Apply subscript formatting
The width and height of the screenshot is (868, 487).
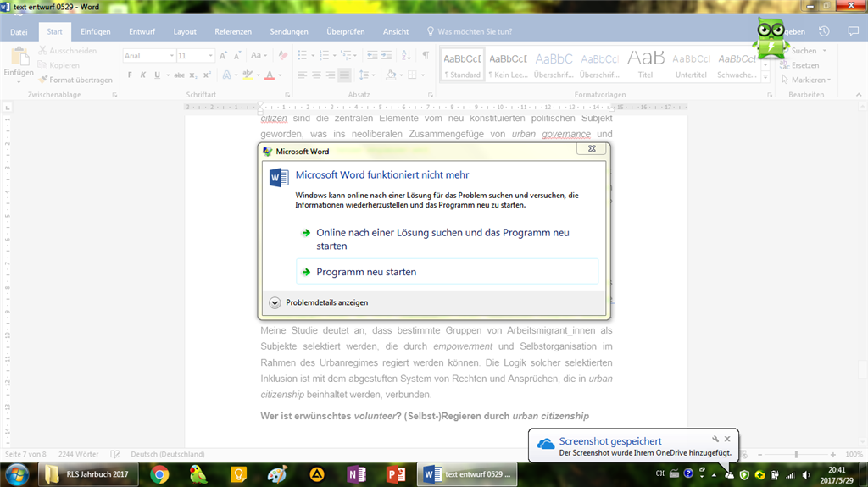192,75
